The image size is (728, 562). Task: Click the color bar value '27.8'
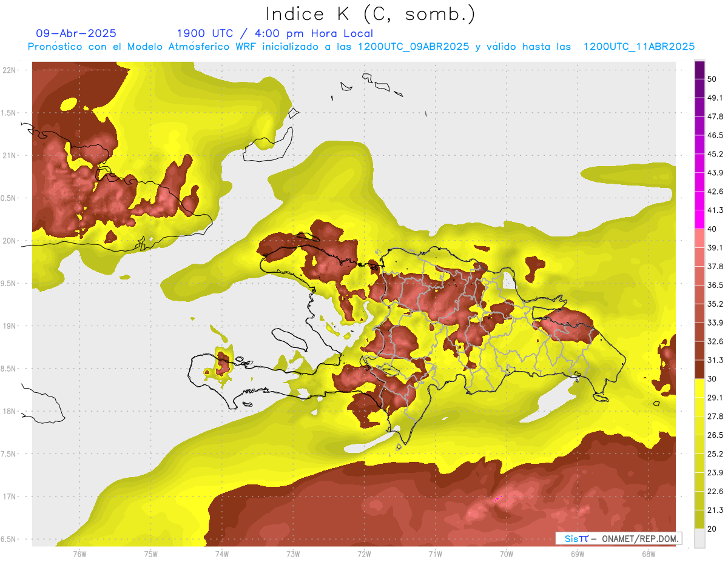[x=715, y=416]
